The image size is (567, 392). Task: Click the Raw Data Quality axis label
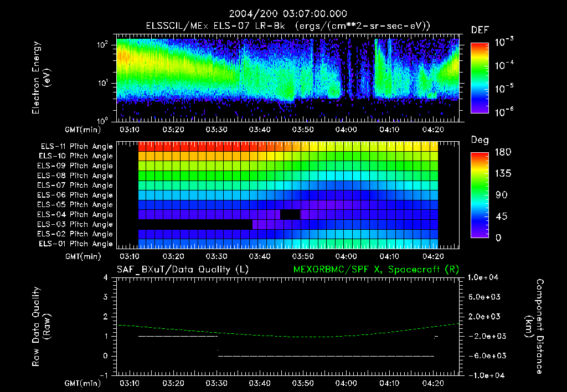(x=41, y=327)
